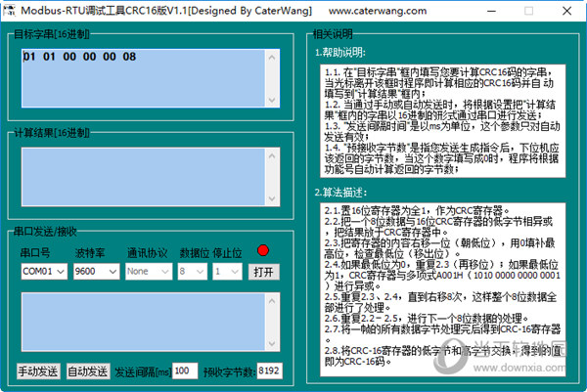Click the 相关说明 group label
The width and height of the screenshot is (587, 392).
(x=333, y=34)
